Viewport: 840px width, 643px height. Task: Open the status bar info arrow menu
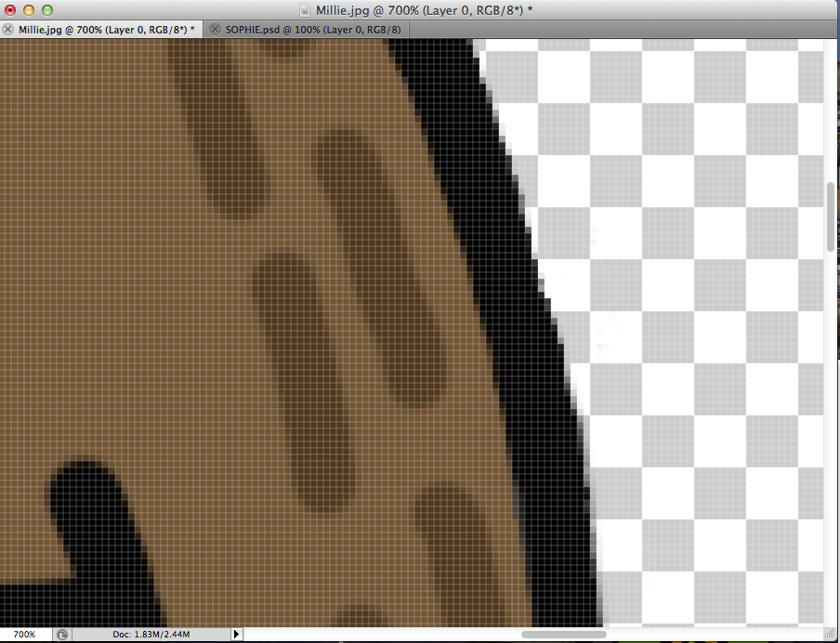click(x=236, y=635)
